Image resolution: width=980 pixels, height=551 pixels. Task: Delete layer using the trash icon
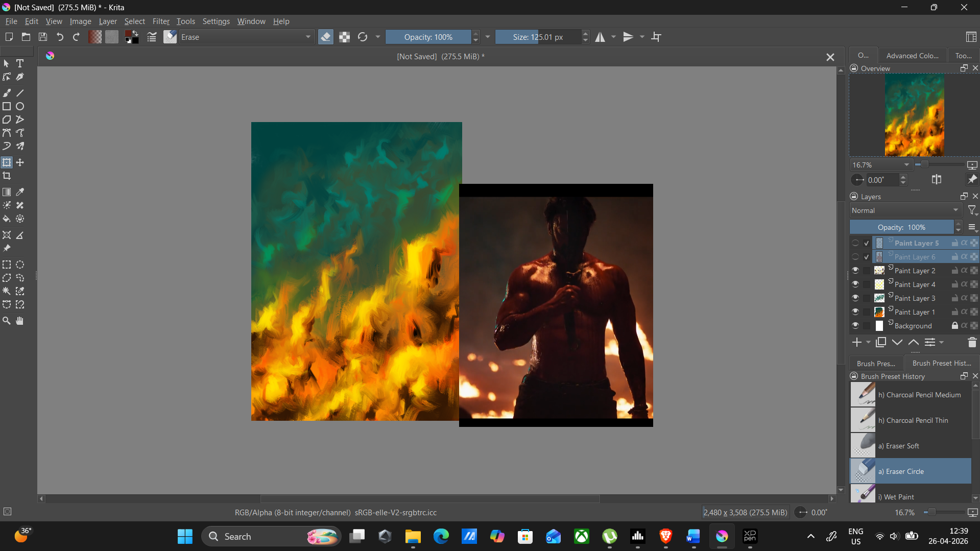971,343
